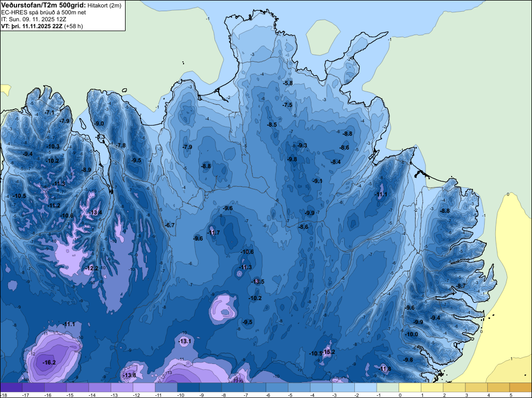This screenshot has height=398, width=532.
Task: Pick the yellow legend swatch between 0 and 1
Action: point(410,387)
